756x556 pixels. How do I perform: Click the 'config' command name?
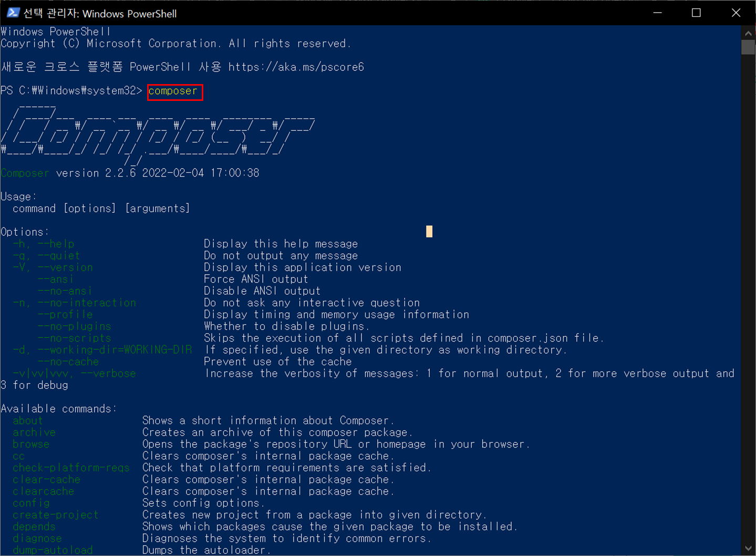pos(31,503)
